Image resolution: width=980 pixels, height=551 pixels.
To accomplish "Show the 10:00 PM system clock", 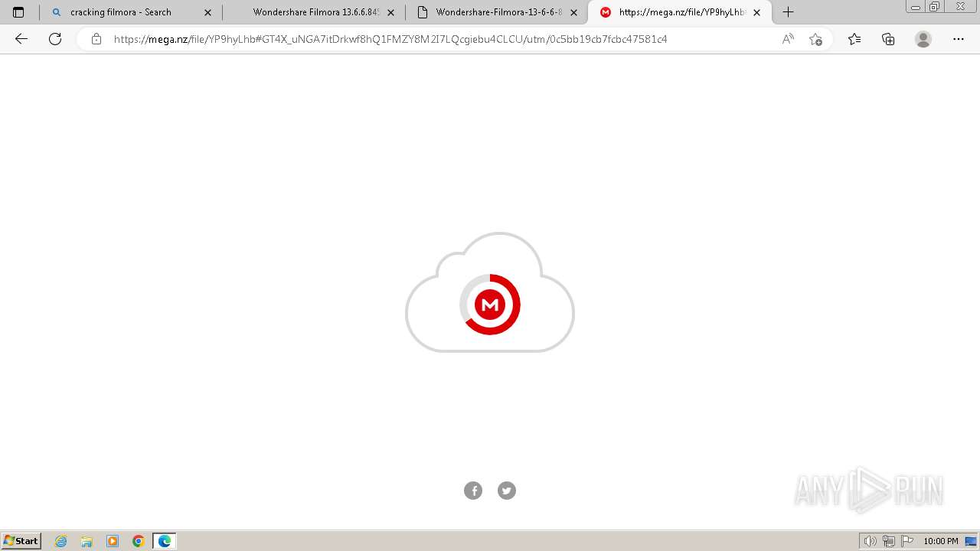I will (941, 541).
